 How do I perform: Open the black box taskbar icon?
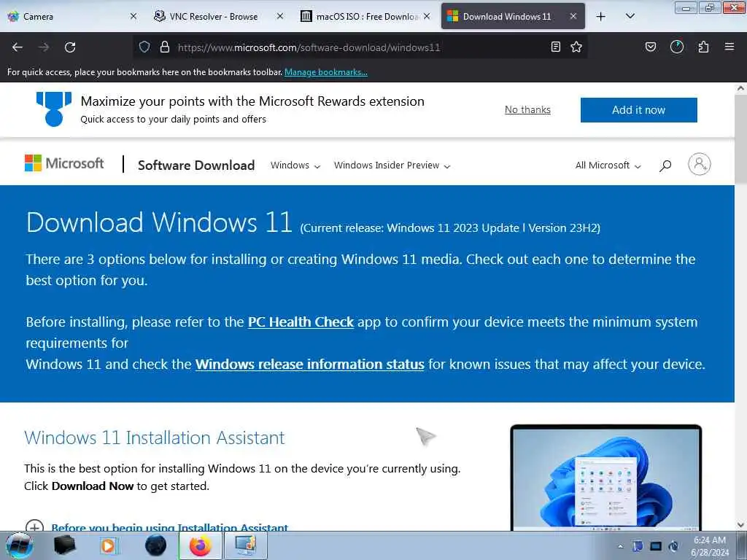pyautogui.click(x=64, y=545)
